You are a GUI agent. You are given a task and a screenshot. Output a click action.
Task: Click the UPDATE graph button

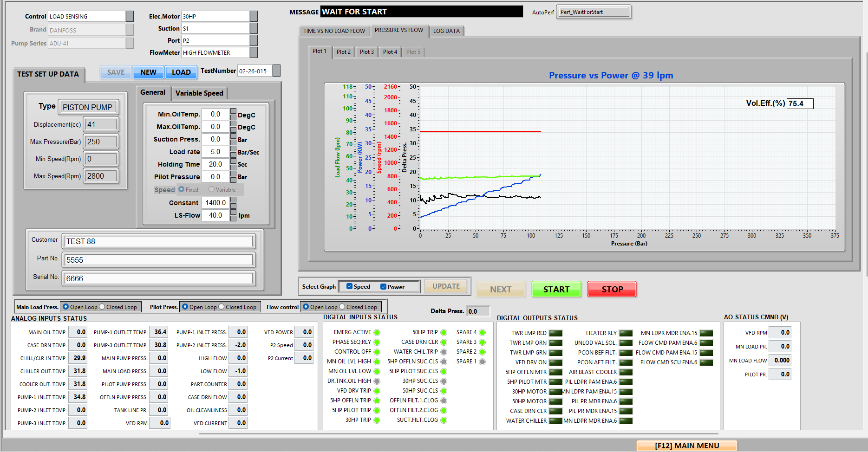[446, 286]
